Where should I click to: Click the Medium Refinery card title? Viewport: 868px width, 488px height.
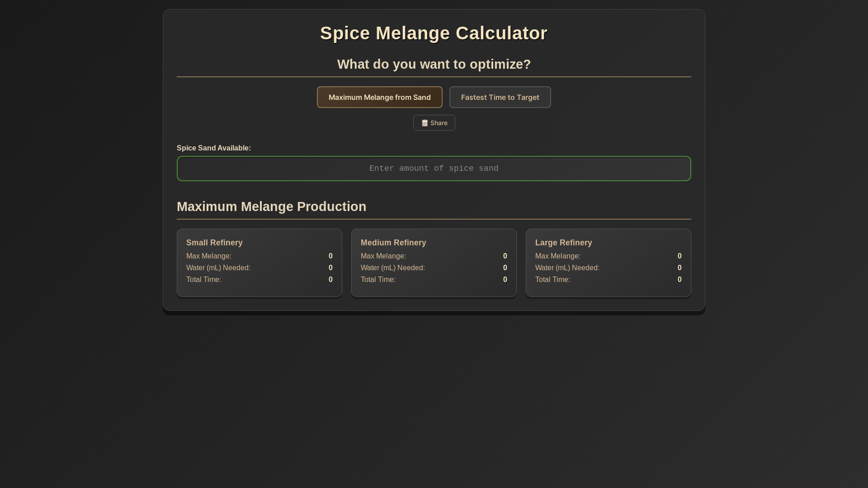pos(393,243)
